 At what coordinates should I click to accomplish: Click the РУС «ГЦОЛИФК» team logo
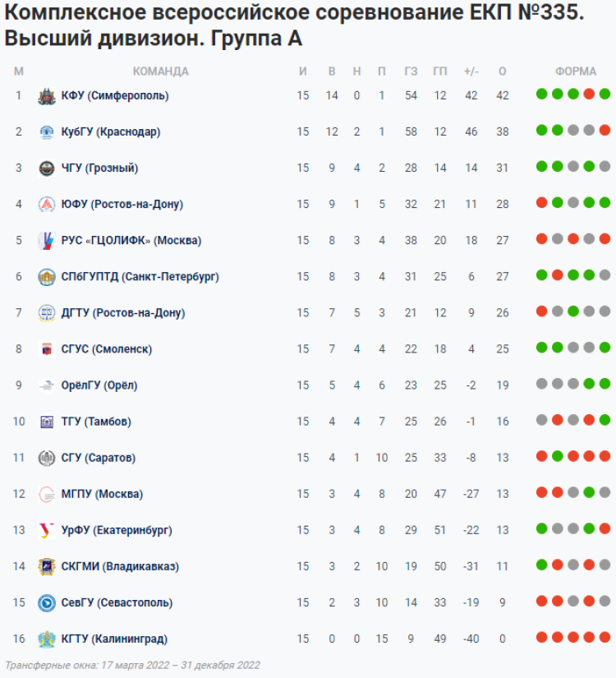pyautogui.click(x=46, y=241)
